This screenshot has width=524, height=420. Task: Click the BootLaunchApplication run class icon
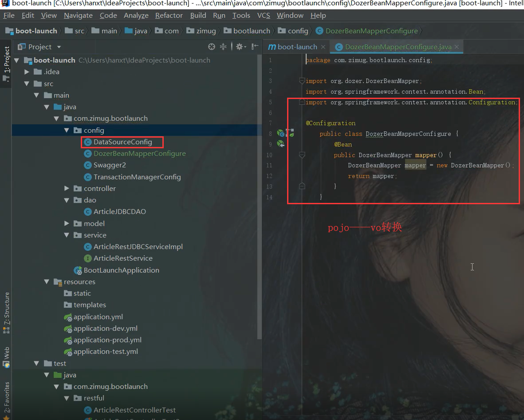(x=78, y=270)
